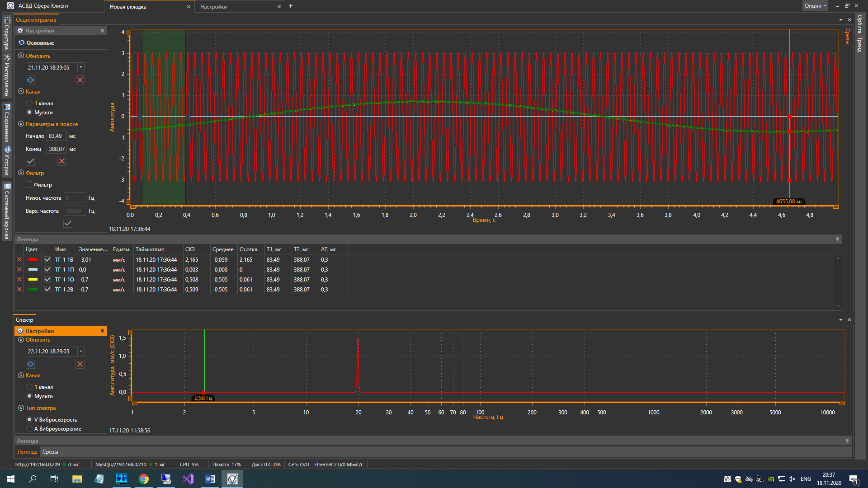Collapse the Параметры в полосе section
868x488 pixels.
[x=21, y=124]
